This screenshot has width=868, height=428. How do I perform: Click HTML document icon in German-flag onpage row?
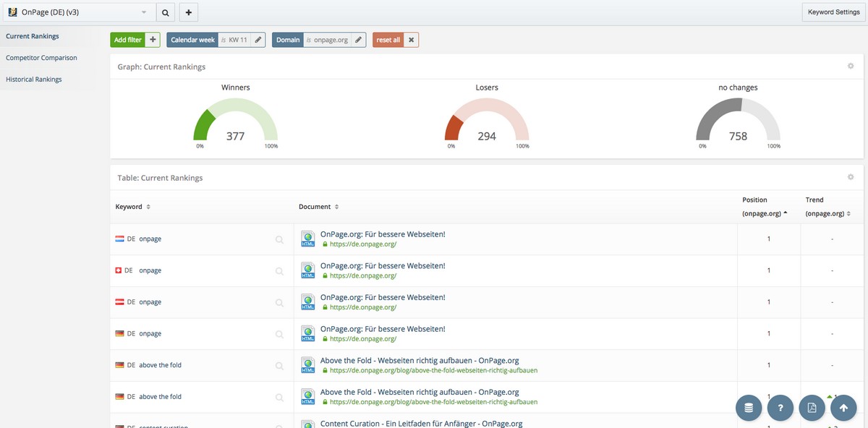click(x=308, y=334)
